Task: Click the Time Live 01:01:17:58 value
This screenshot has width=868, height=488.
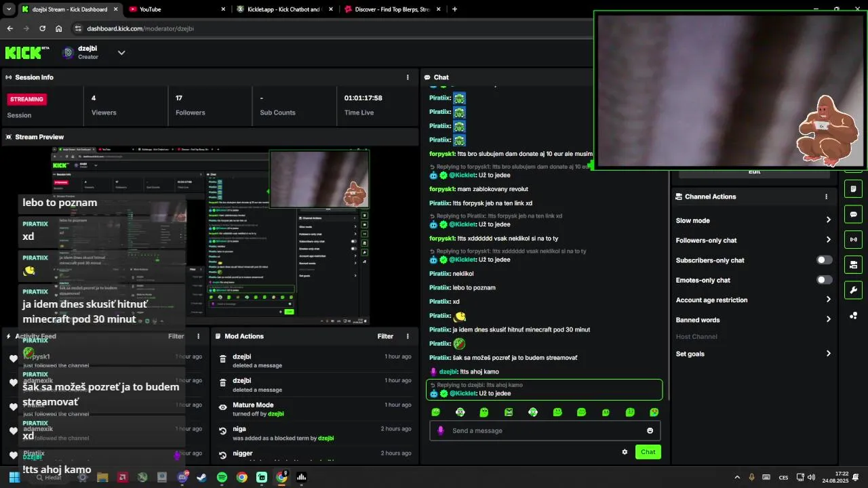Action: (363, 98)
